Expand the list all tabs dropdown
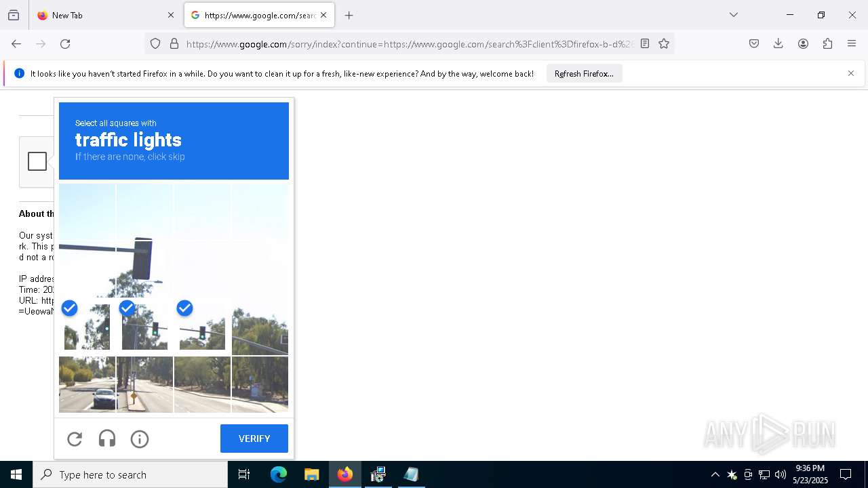The width and height of the screenshot is (868, 488). [734, 15]
